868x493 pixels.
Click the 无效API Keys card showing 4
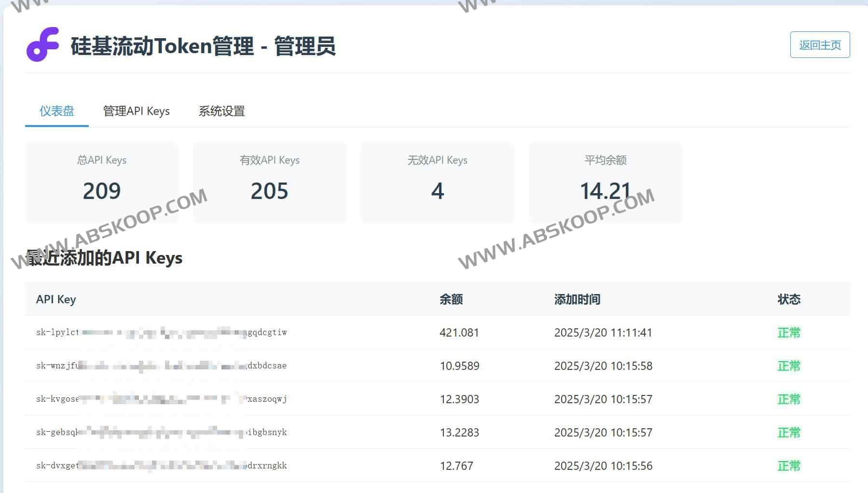click(x=437, y=183)
